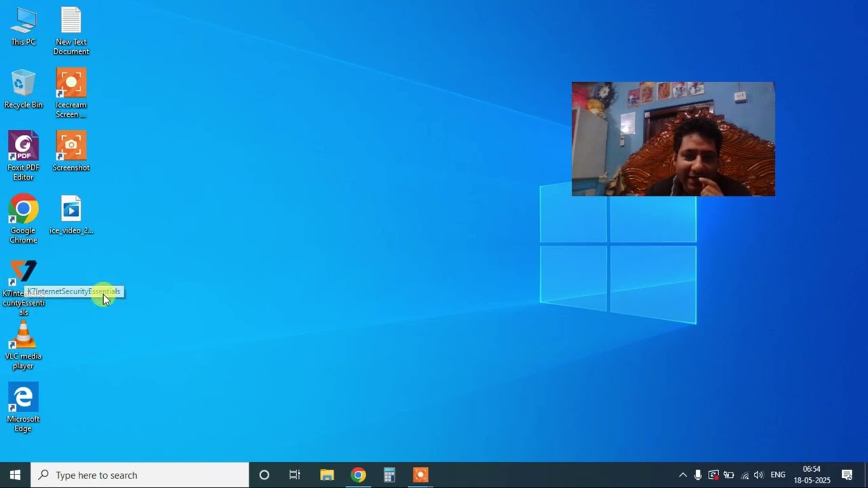The width and height of the screenshot is (868, 488).
Task: Open Calculator from the taskbar
Action: coord(389,475)
